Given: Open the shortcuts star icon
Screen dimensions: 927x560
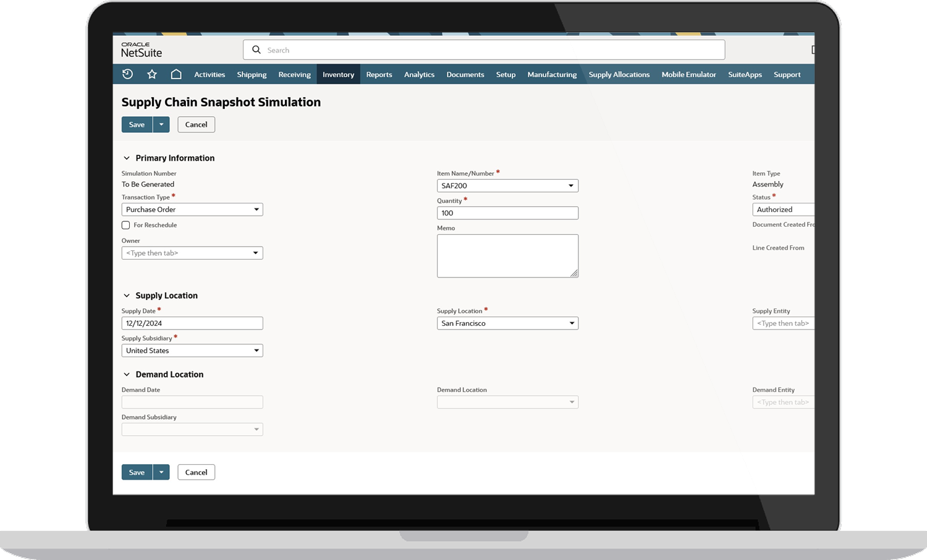Looking at the screenshot, I should click(x=152, y=74).
